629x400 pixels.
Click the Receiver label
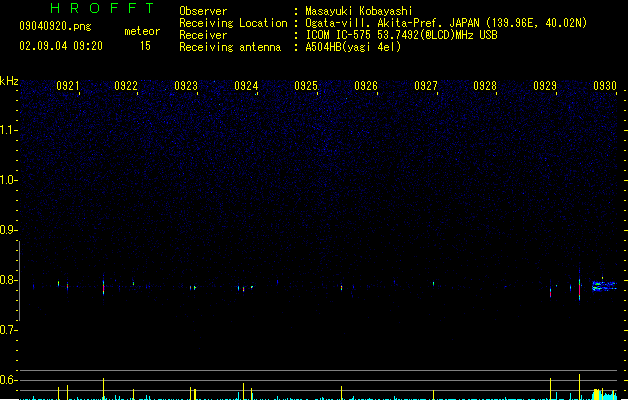pyautogui.click(x=203, y=35)
